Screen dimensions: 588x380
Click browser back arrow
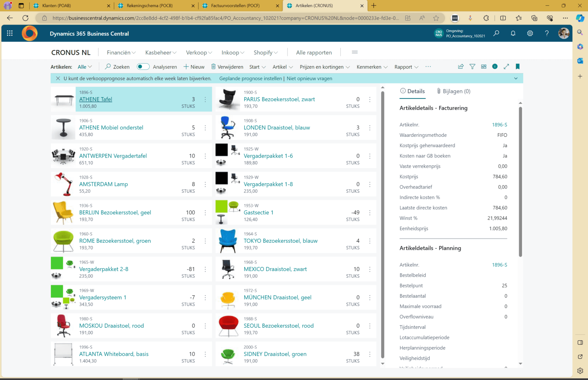tap(10, 18)
